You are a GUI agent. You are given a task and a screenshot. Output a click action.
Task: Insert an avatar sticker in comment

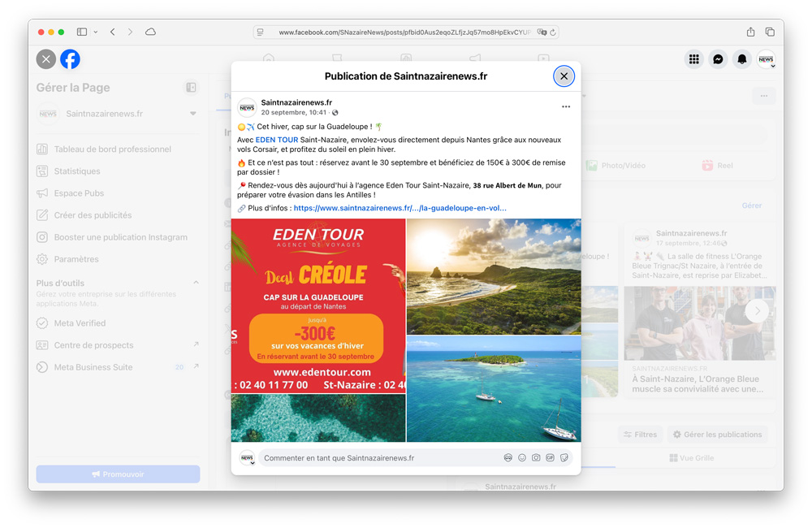[508, 458]
